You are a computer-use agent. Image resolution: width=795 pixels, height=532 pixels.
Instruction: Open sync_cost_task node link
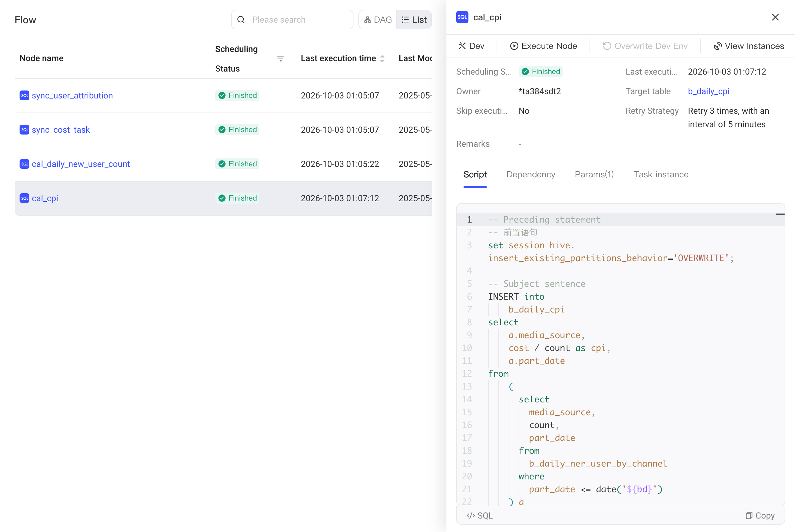tap(61, 130)
